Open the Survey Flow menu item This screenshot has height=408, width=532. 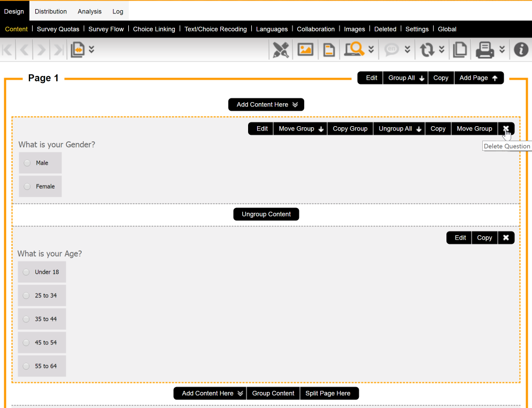[x=106, y=29]
